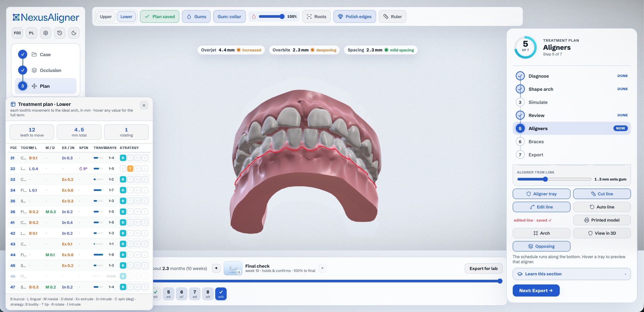Select tray 8 at week w9
The width and height of the screenshot is (644, 312).
pyautogui.click(x=208, y=294)
